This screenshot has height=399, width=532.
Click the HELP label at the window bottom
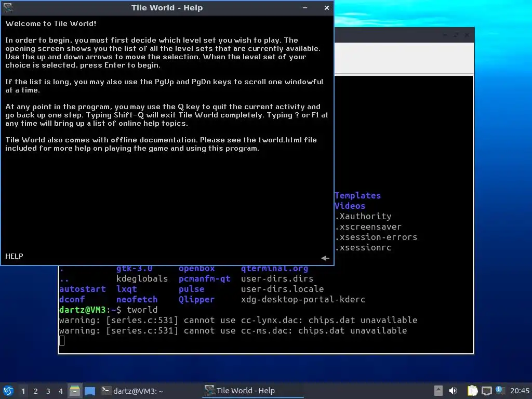click(14, 256)
